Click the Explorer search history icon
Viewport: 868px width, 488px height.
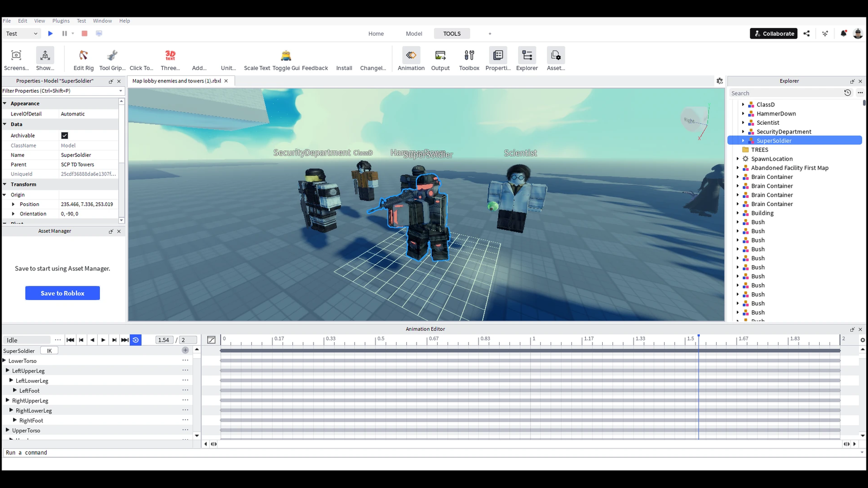pos(847,93)
